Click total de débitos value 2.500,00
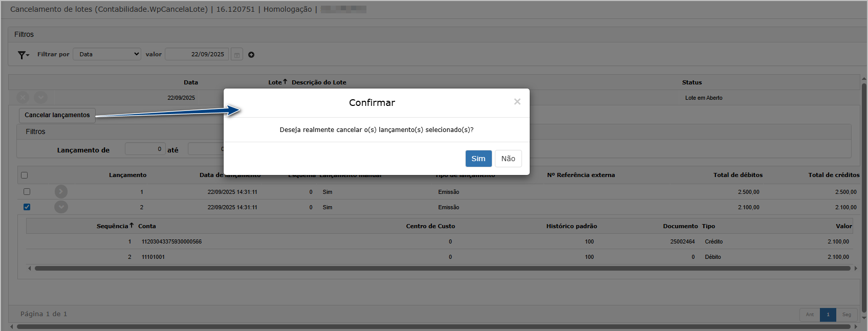Screen dimensions: 868x331 [x=749, y=192]
